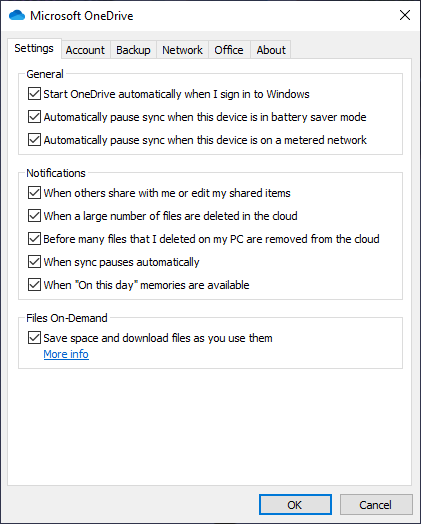Toggle Save space and download files option
This screenshot has height=524, width=421.
pos(34,338)
